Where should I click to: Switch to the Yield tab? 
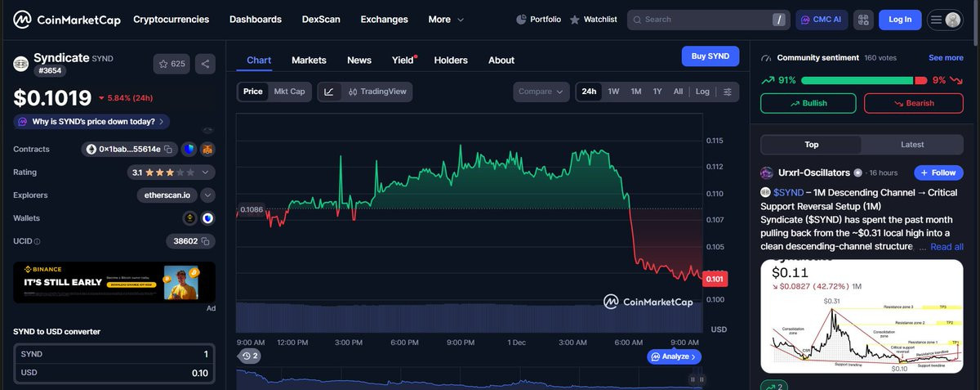[x=403, y=61]
